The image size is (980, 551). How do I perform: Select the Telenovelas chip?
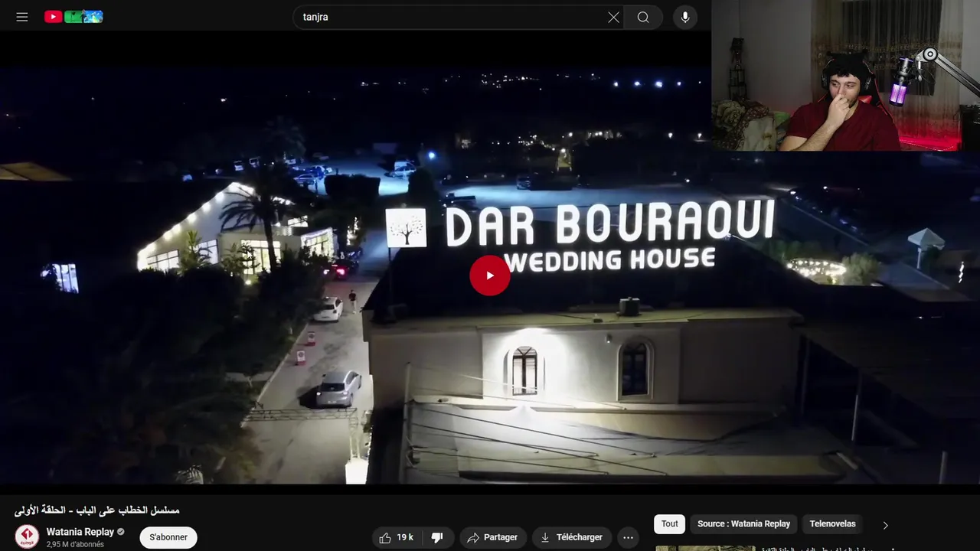pyautogui.click(x=832, y=523)
